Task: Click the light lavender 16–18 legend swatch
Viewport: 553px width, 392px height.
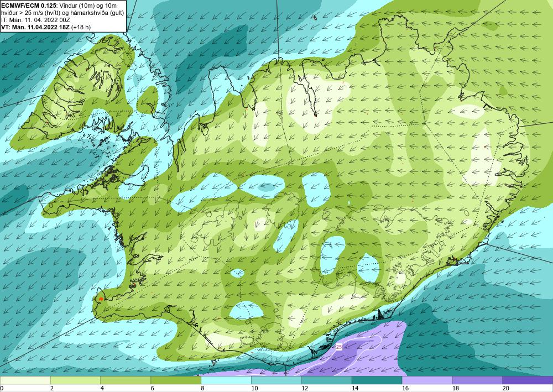Action: 427,380
